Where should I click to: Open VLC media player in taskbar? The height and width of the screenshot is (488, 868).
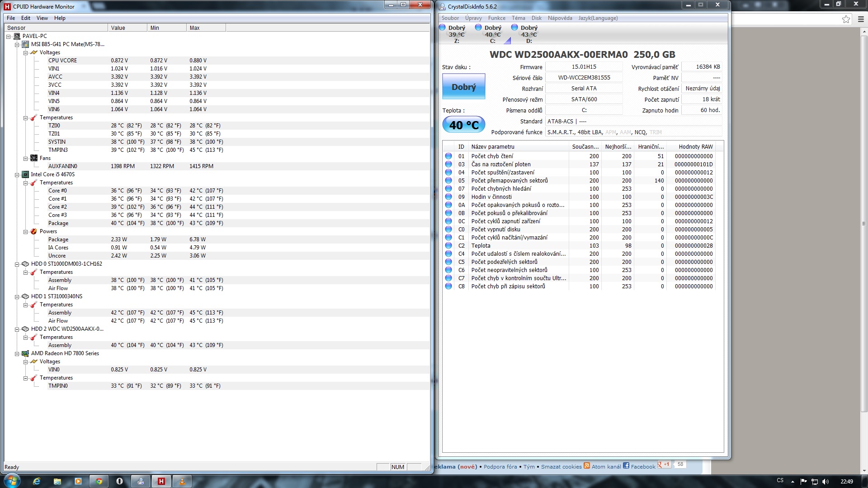tap(182, 481)
